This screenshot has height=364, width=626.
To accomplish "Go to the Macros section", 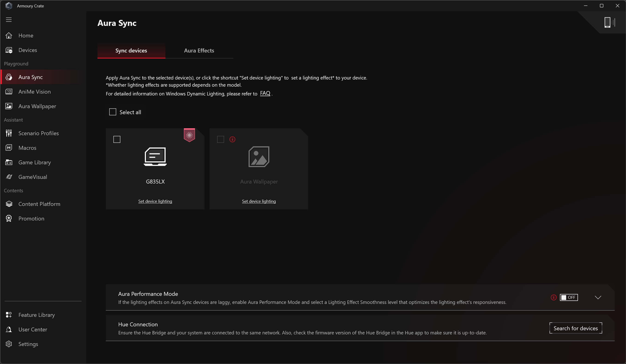I will click(27, 148).
